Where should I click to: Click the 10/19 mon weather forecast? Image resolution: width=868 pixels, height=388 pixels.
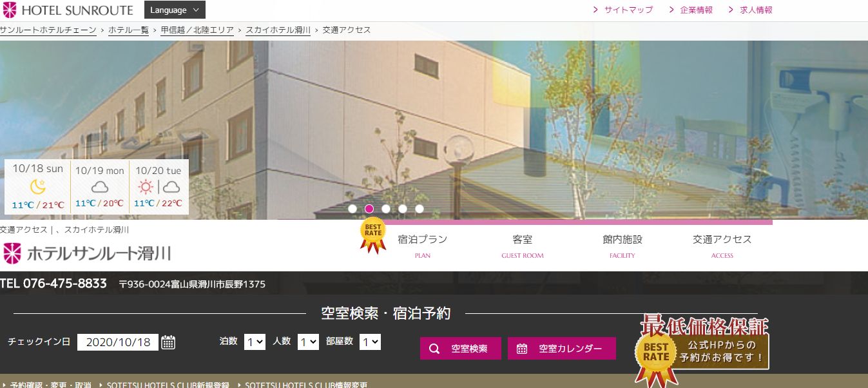click(100, 187)
